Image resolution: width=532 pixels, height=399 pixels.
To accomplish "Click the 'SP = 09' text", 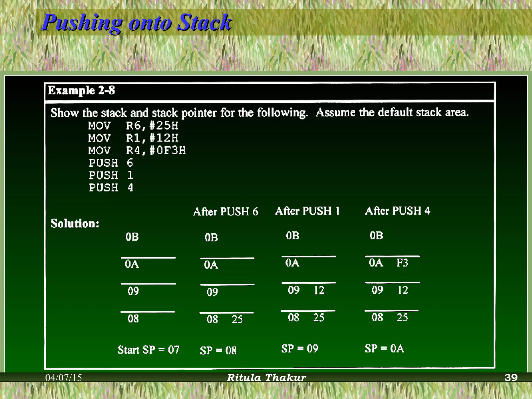I will tap(300, 349).
